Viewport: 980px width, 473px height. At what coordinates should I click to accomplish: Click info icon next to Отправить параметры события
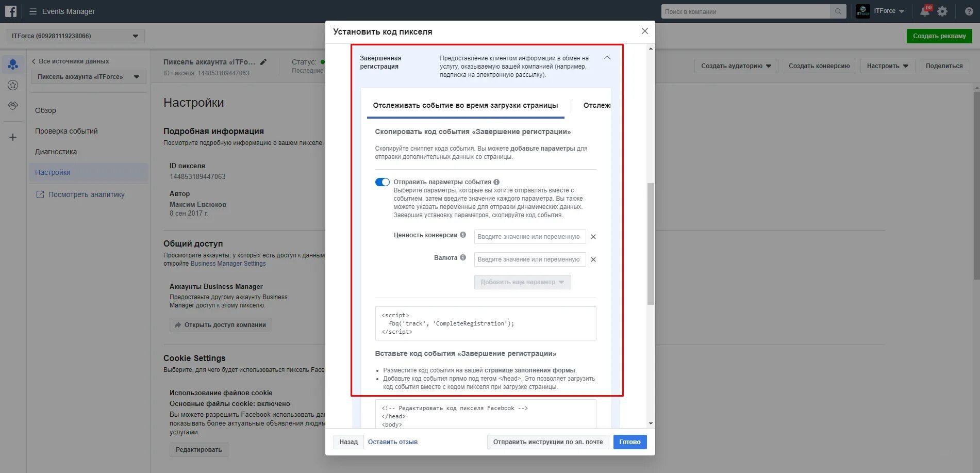pyautogui.click(x=496, y=182)
